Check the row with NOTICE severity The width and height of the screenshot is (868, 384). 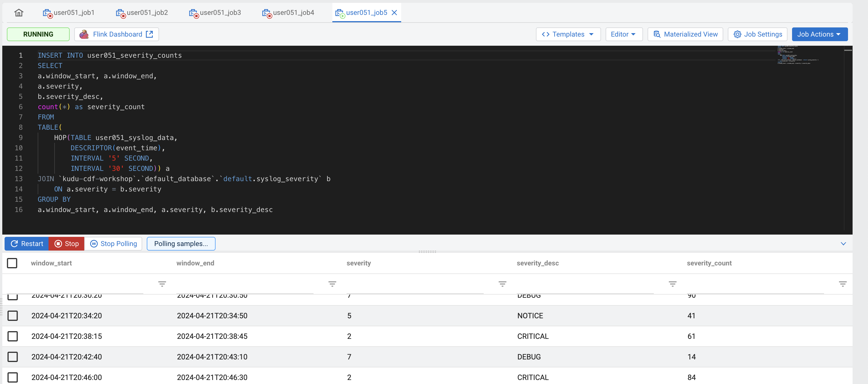point(13,316)
